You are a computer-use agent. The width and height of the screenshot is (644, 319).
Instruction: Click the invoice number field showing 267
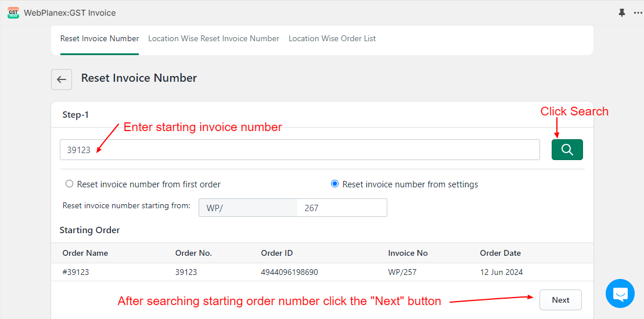[x=341, y=208]
